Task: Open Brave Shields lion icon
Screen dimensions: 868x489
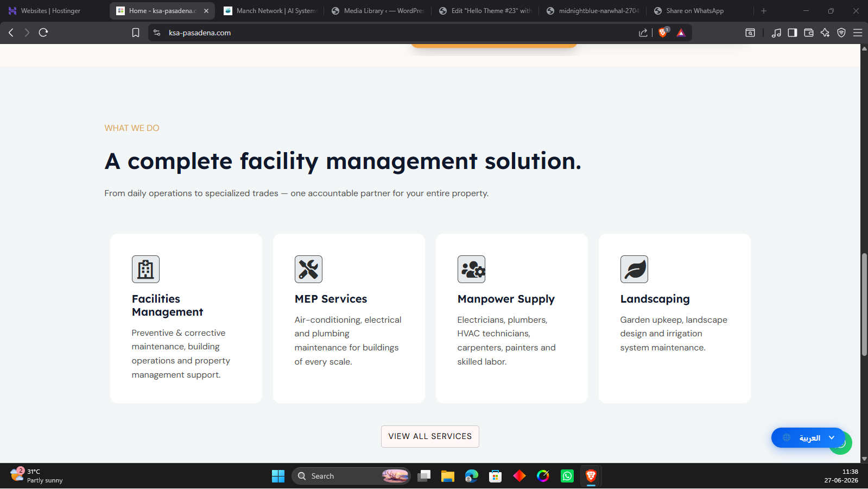Action: tap(663, 33)
